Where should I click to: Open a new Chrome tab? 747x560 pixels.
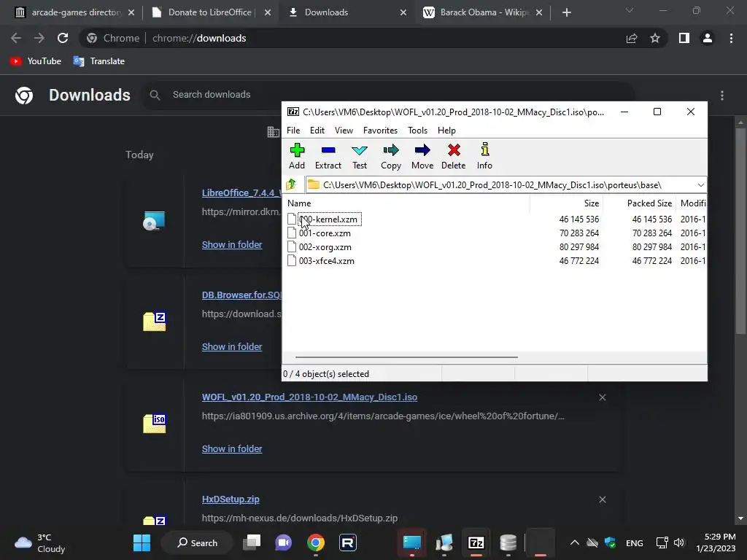[566, 12]
